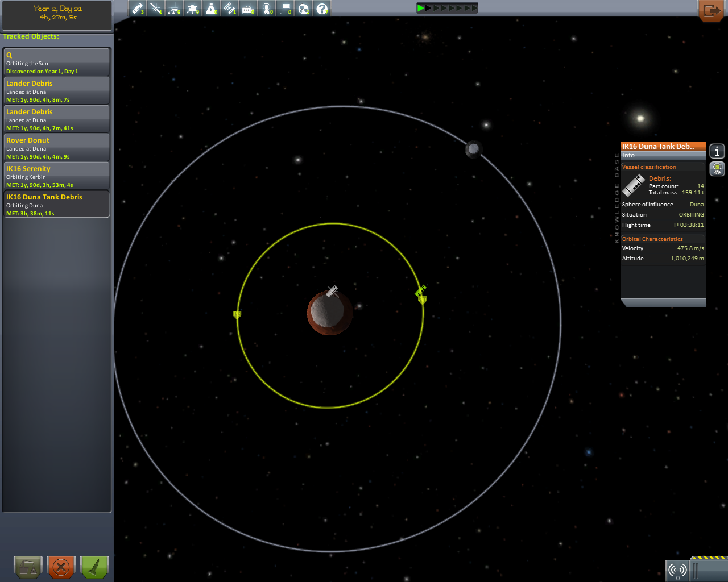
Task: Select asteroid Q in tracked objects
Action: (x=56, y=62)
